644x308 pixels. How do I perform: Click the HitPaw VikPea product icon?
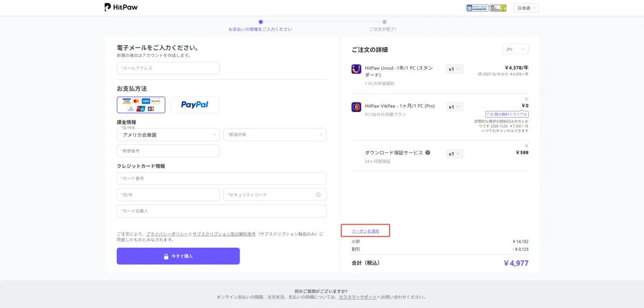(356, 107)
